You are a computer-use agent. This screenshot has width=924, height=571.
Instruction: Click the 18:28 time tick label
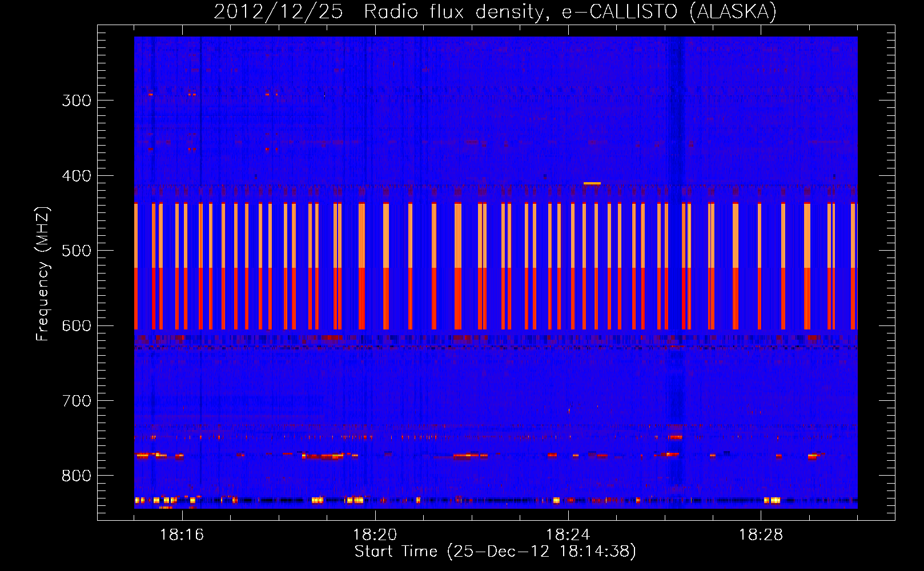pyautogui.click(x=761, y=535)
